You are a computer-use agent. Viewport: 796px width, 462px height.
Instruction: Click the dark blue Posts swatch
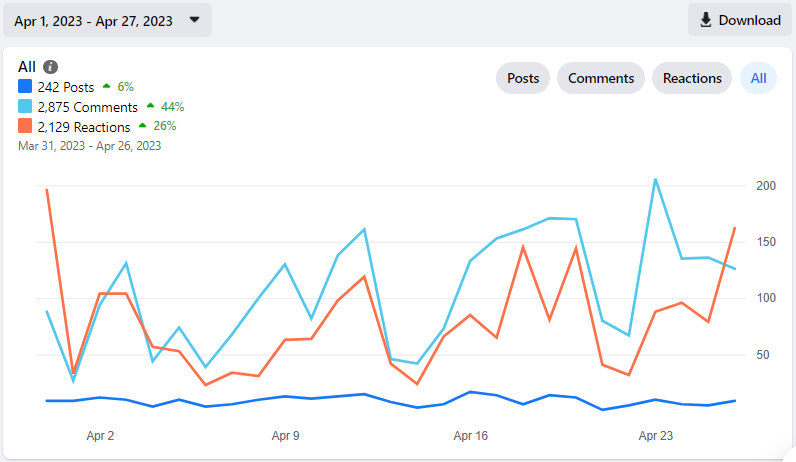pos(25,86)
